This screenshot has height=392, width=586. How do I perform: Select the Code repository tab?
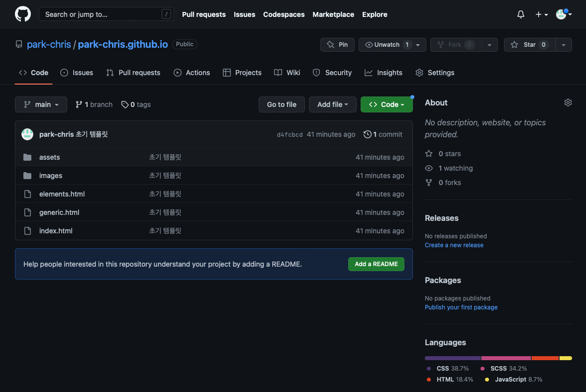coord(34,73)
